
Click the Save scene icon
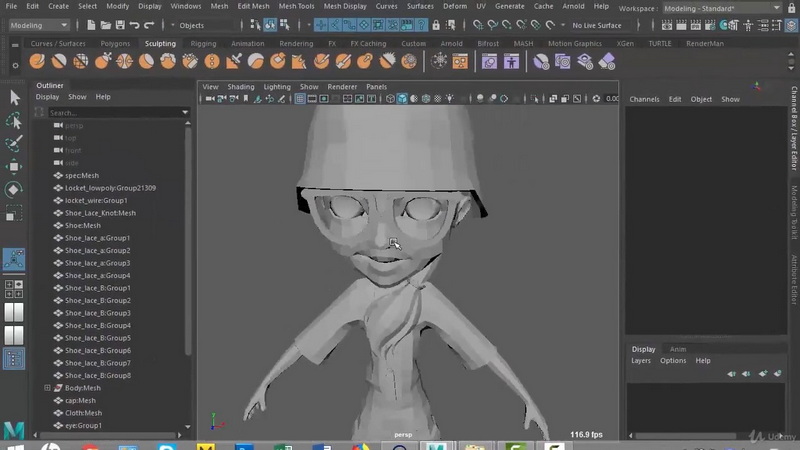(120, 25)
